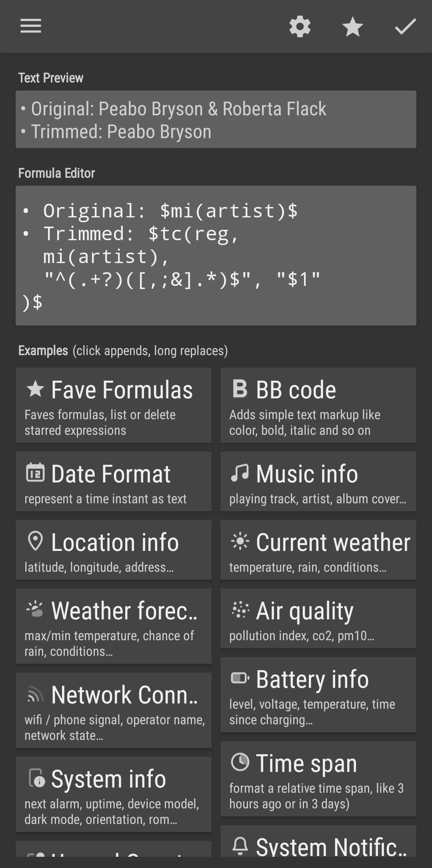
Task: Click inside the Formula Editor text field
Action: [x=216, y=255]
